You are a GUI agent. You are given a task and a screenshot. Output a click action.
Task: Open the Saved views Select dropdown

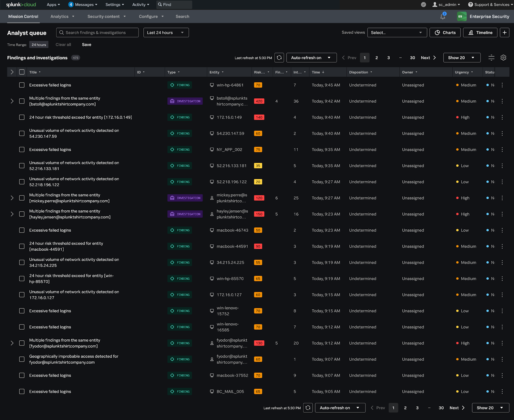point(397,33)
